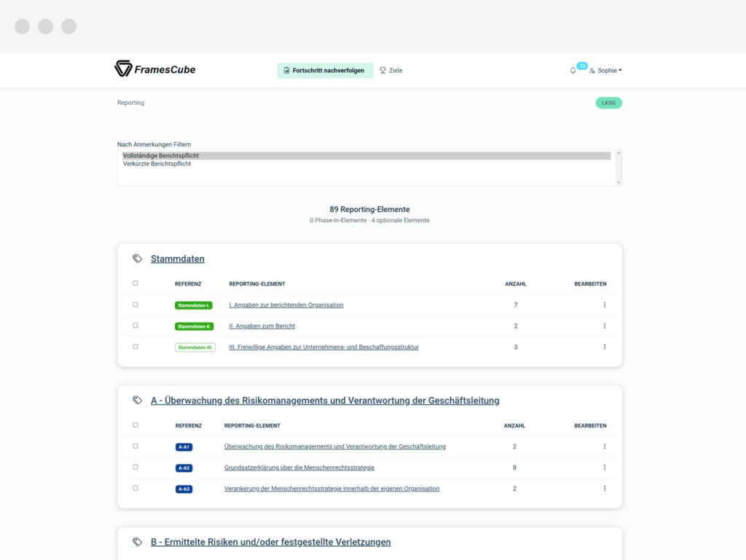Click the BEARBEITEN column header in section A table
This screenshot has height=560, width=746.
(590, 425)
